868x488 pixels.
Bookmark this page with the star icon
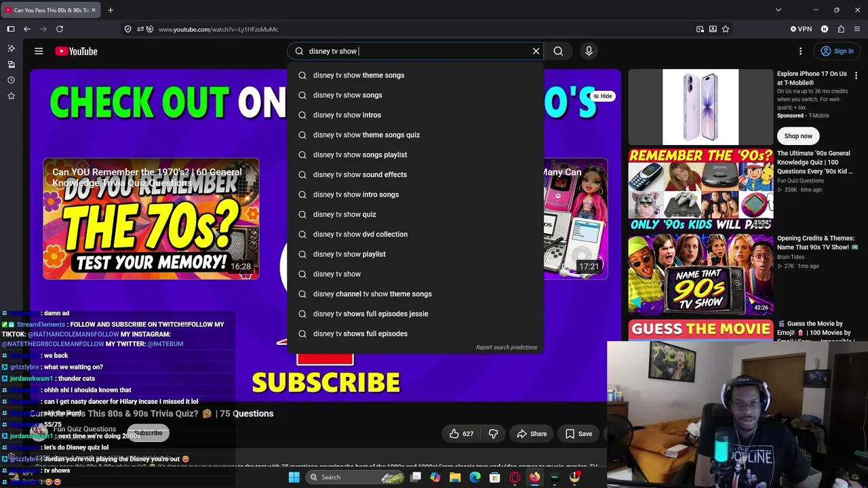[x=726, y=29]
